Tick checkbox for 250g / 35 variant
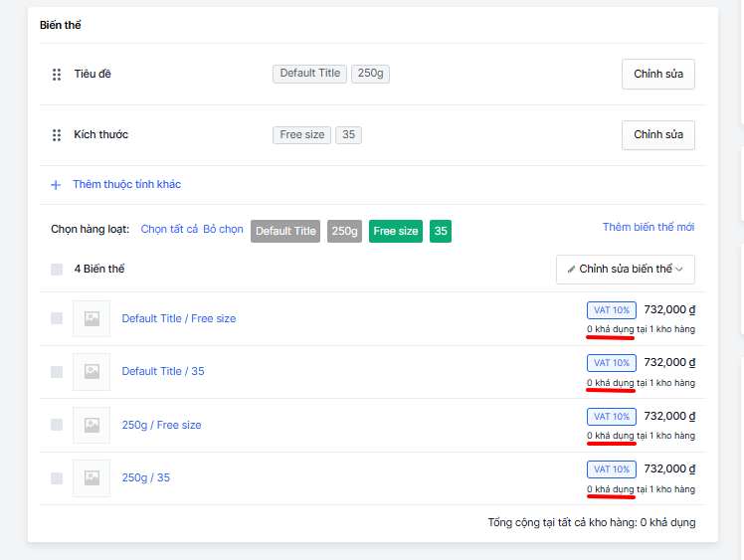This screenshot has height=560, width=744. [57, 477]
